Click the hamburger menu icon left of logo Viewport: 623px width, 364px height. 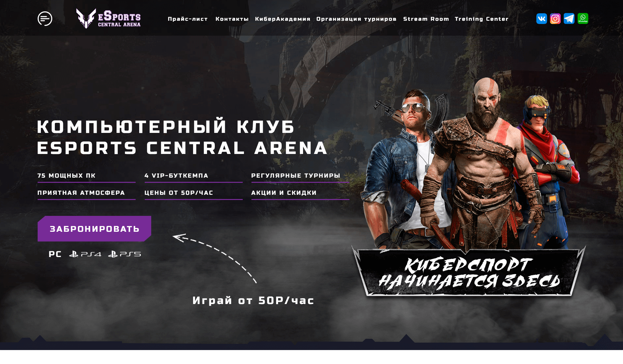click(45, 18)
